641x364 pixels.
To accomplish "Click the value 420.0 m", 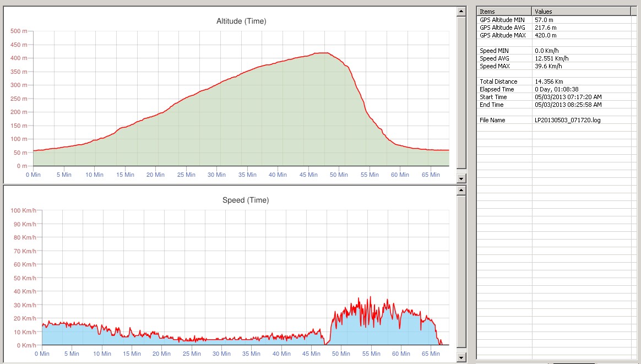I will (546, 35).
